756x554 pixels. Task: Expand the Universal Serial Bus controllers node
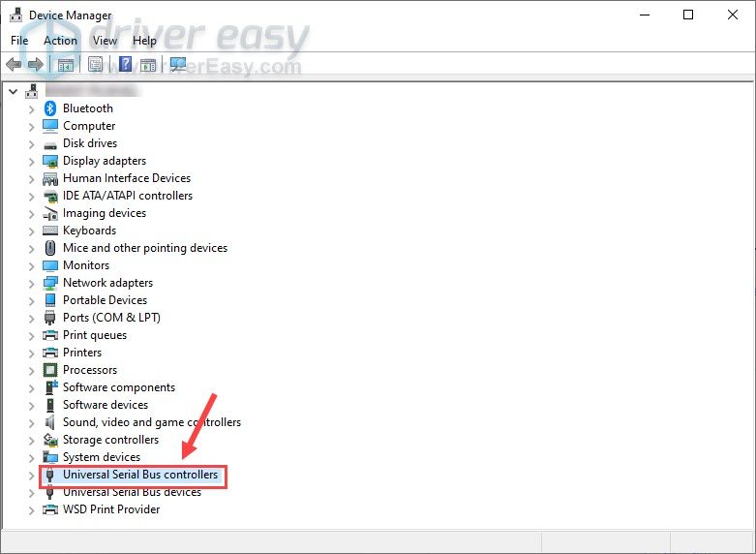[x=31, y=476]
